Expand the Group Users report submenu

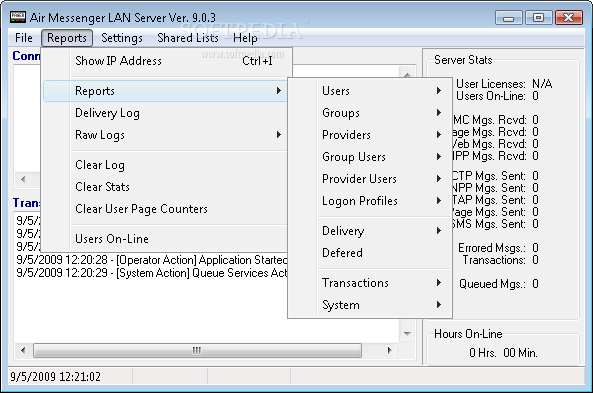tap(370, 157)
